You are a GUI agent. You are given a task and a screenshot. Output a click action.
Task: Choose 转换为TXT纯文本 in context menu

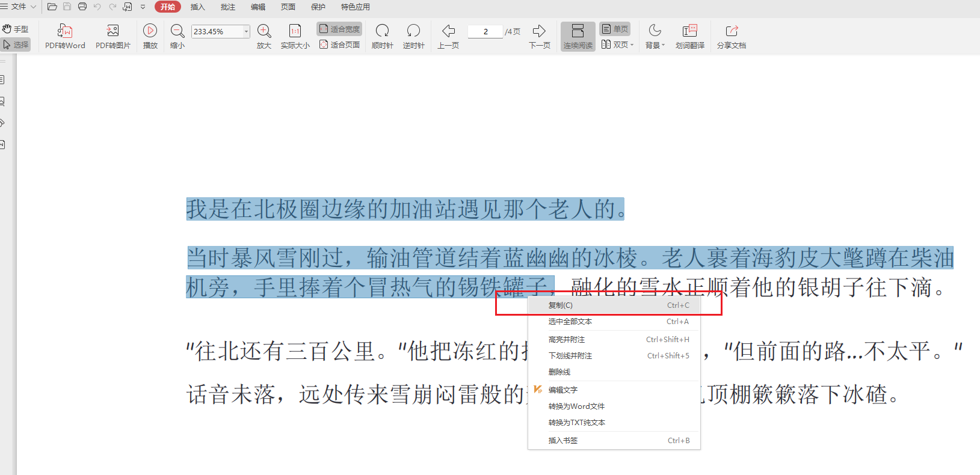614,423
